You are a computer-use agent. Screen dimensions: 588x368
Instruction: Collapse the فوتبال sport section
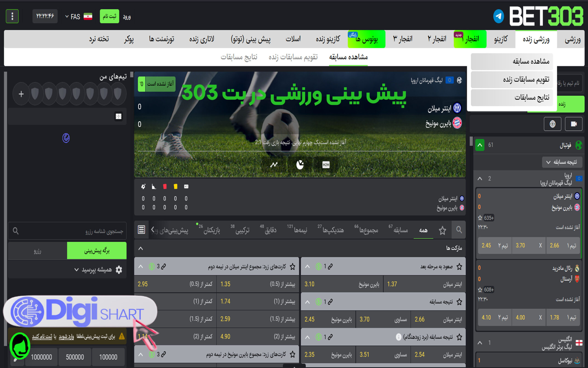click(x=480, y=145)
